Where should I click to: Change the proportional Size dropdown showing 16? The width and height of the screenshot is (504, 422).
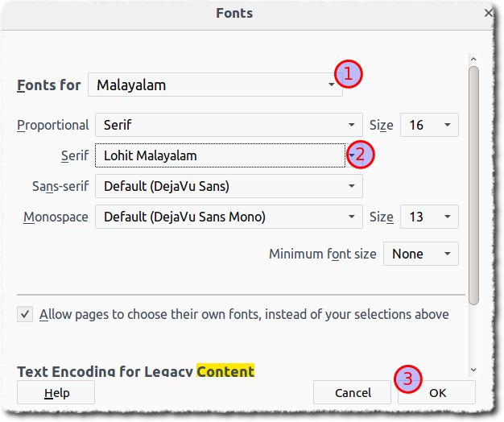[x=429, y=125]
